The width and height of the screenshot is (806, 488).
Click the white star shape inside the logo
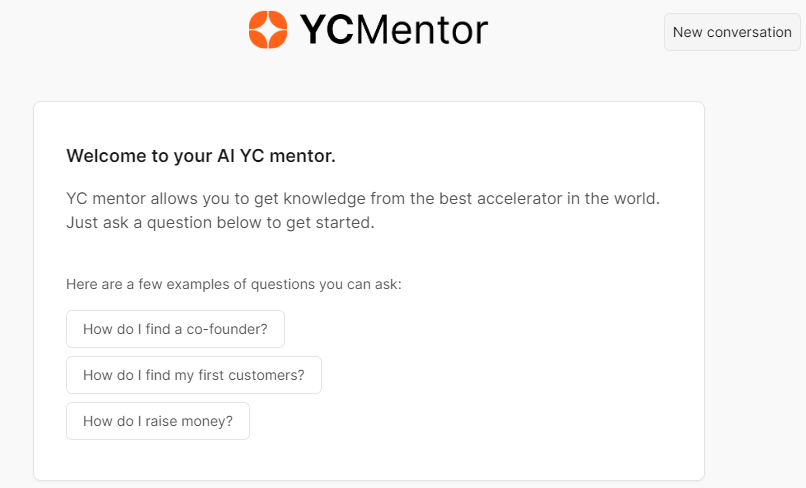(268, 30)
